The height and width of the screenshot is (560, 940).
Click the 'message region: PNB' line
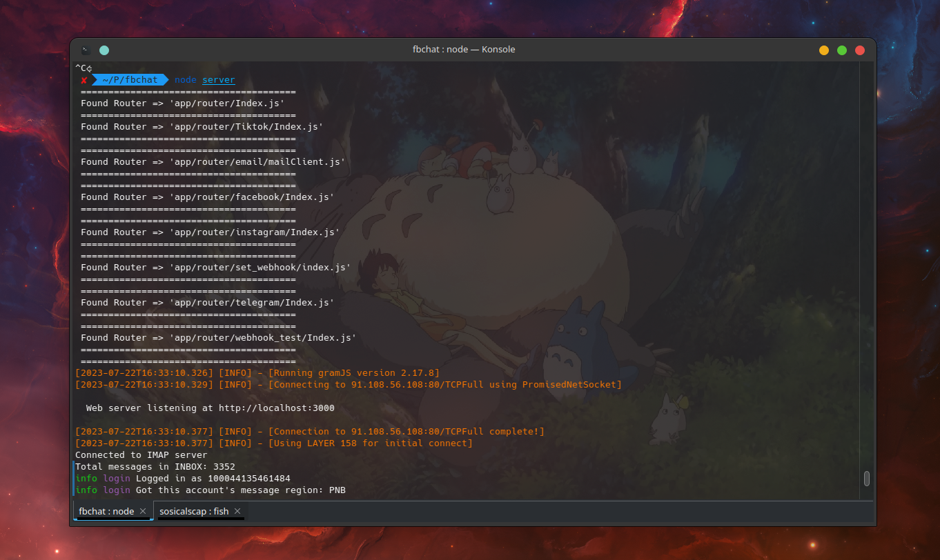pos(210,490)
